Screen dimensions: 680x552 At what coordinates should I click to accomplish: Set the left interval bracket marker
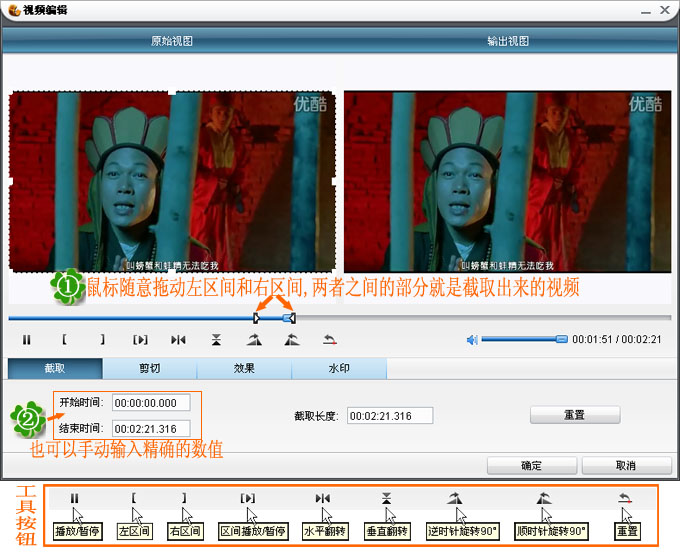[x=64, y=340]
